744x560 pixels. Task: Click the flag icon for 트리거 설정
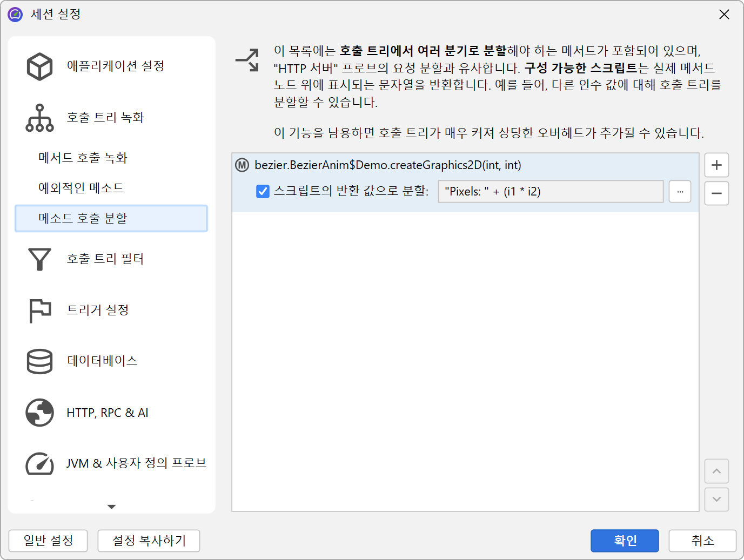(39, 311)
